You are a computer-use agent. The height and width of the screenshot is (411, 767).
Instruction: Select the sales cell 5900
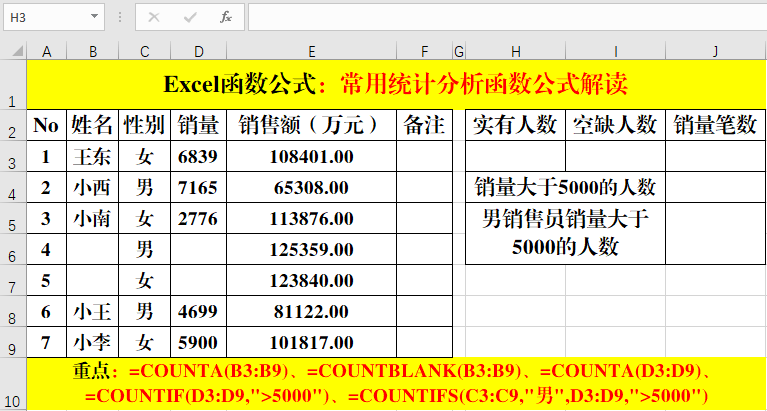[x=198, y=342]
